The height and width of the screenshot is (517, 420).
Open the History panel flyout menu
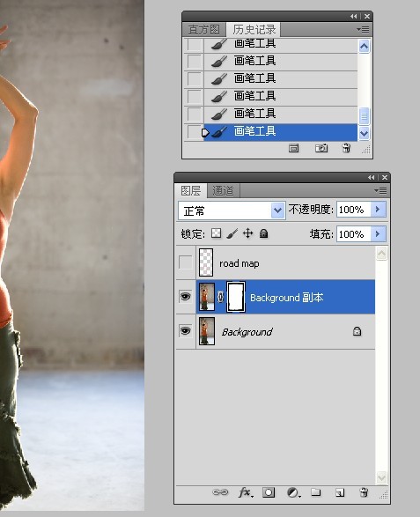[363, 30]
